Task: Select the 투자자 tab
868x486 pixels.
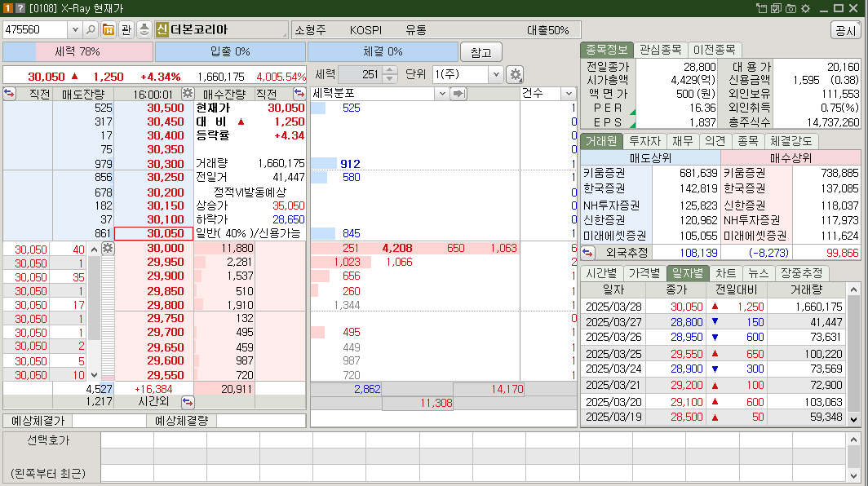Action: [645, 141]
